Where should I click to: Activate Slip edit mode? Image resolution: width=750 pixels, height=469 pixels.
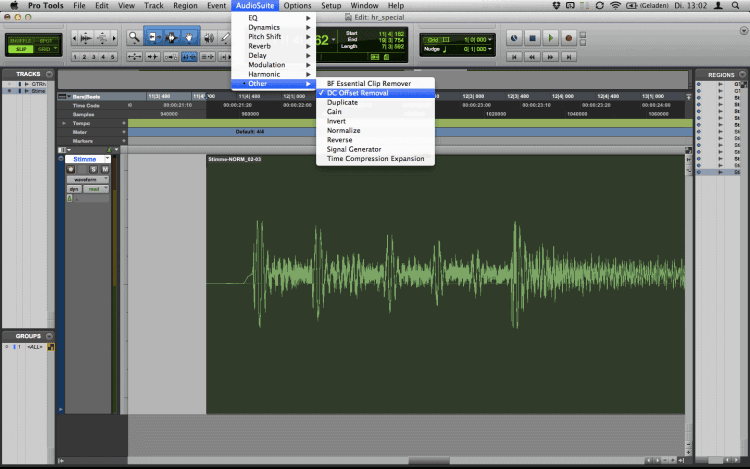(21, 49)
